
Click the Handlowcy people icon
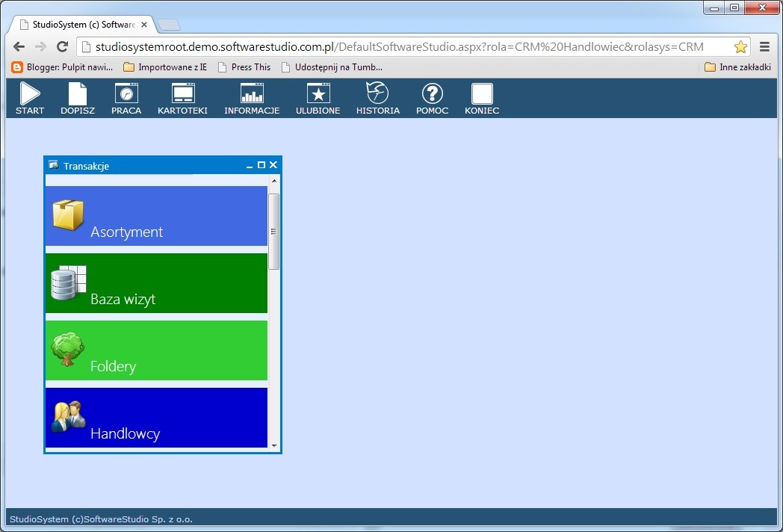(x=69, y=416)
